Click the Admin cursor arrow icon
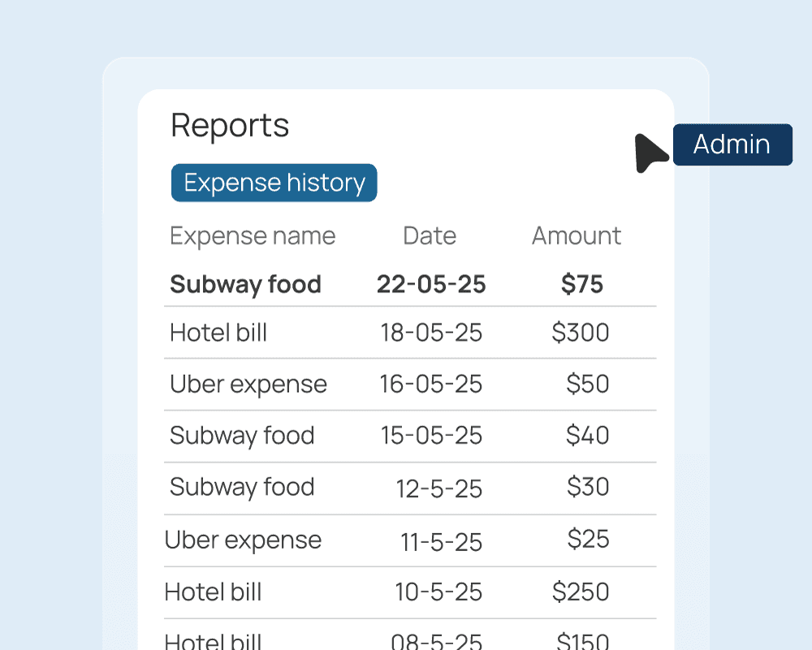This screenshot has width=812, height=650. [x=651, y=152]
